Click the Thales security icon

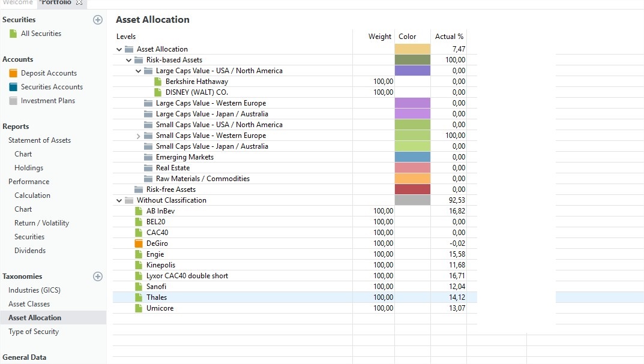tap(139, 297)
